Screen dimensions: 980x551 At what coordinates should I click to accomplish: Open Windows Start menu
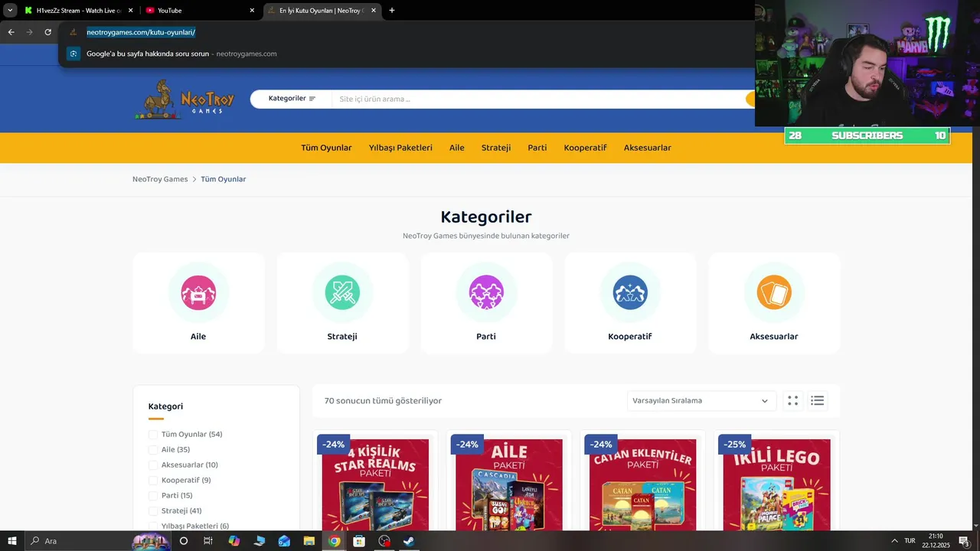pyautogui.click(x=12, y=541)
